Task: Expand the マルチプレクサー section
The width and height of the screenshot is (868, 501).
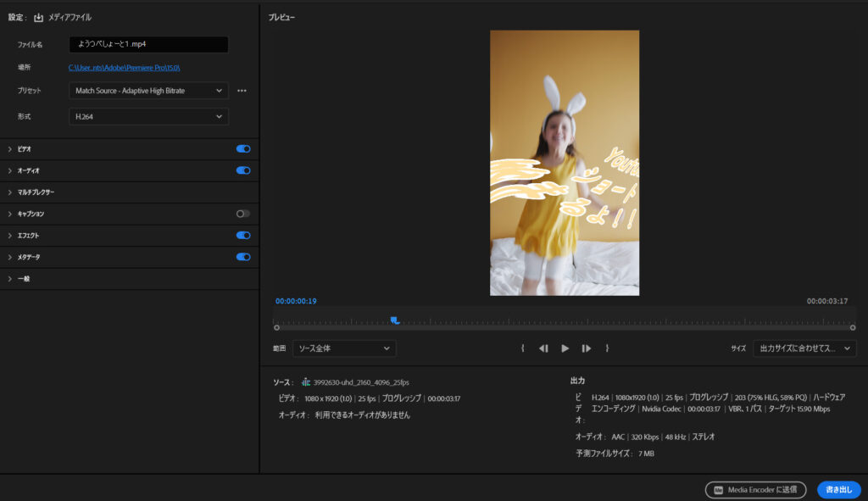Action: pos(10,192)
